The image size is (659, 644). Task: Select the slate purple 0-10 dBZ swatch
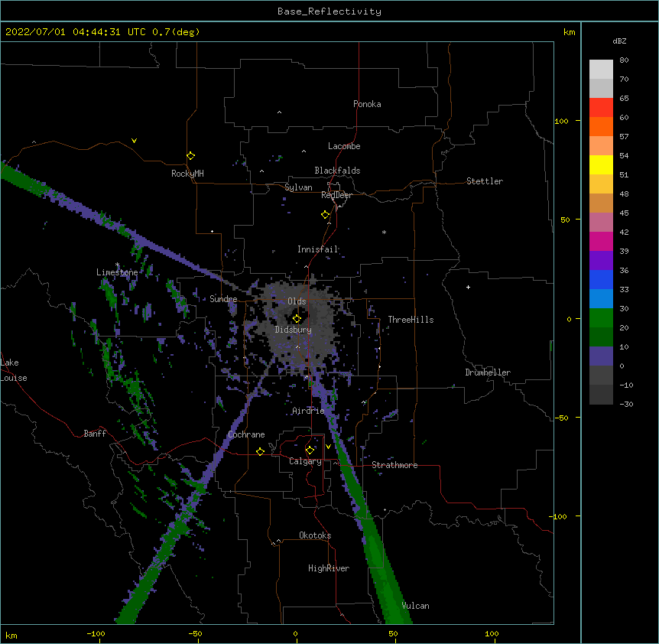point(601,356)
